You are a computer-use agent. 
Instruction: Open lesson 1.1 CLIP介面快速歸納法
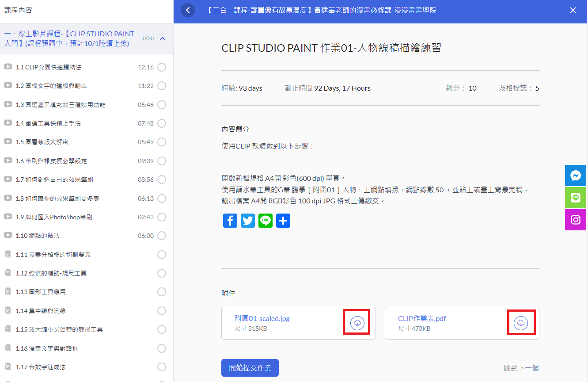(x=49, y=67)
